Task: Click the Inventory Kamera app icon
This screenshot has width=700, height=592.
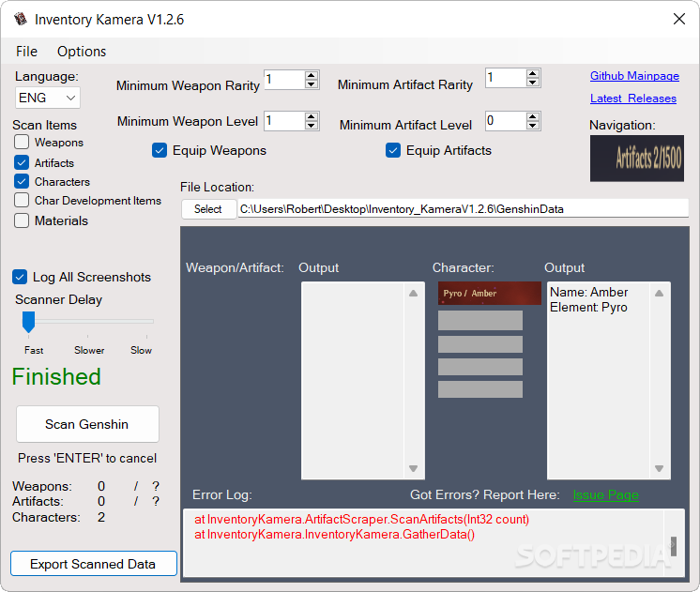Action: click(21, 19)
